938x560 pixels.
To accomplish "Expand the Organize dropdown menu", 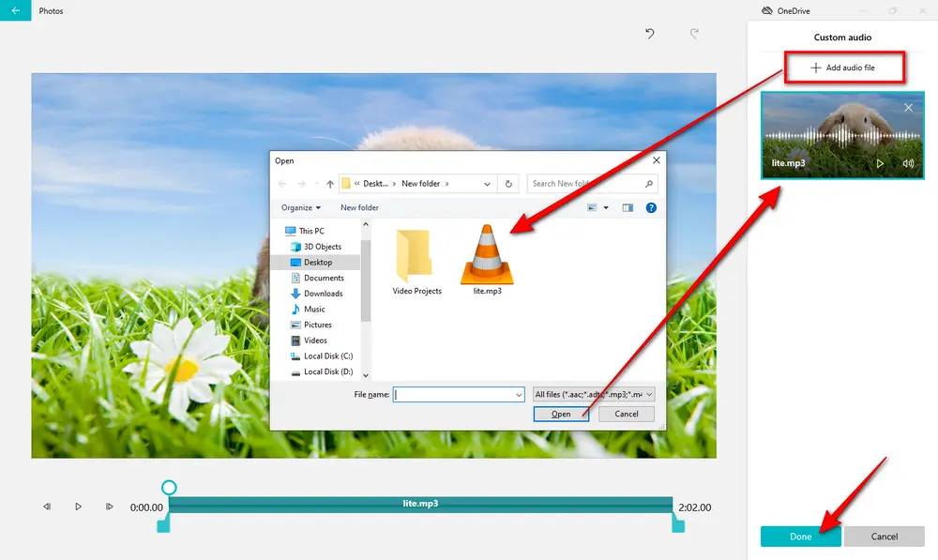I will click(300, 207).
